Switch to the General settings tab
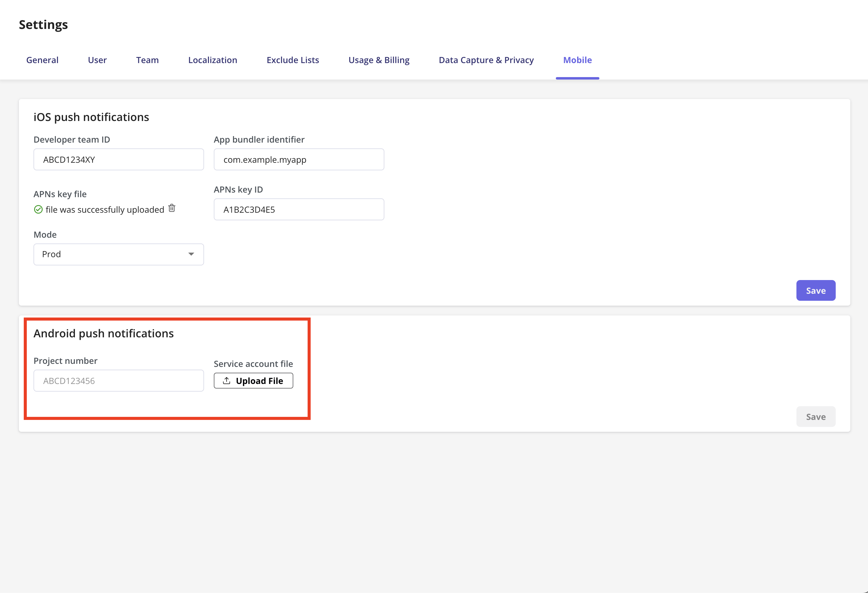This screenshot has height=593, width=868. tap(42, 60)
